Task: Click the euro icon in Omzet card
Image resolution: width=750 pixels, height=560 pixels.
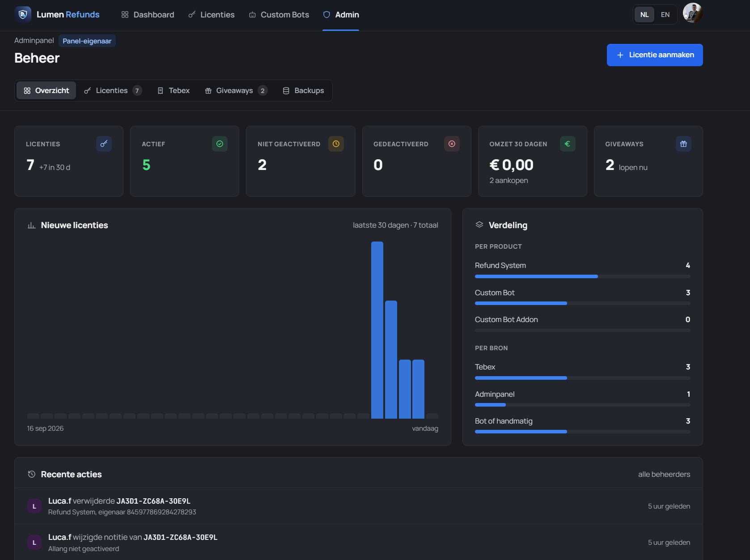Action: click(x=568, y=144)
